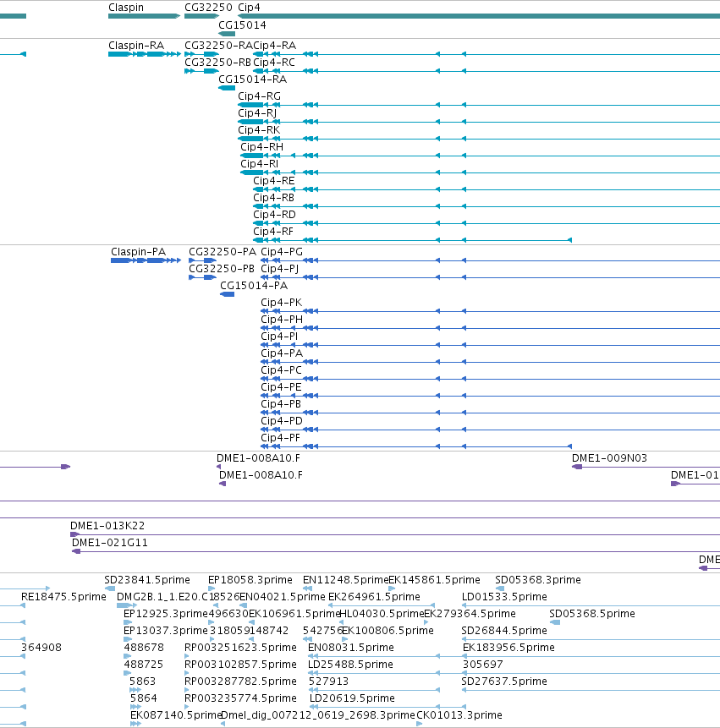Select the 488678 feature label
Image resolution: width=720 pixels, height=728 pixels.
144,647
